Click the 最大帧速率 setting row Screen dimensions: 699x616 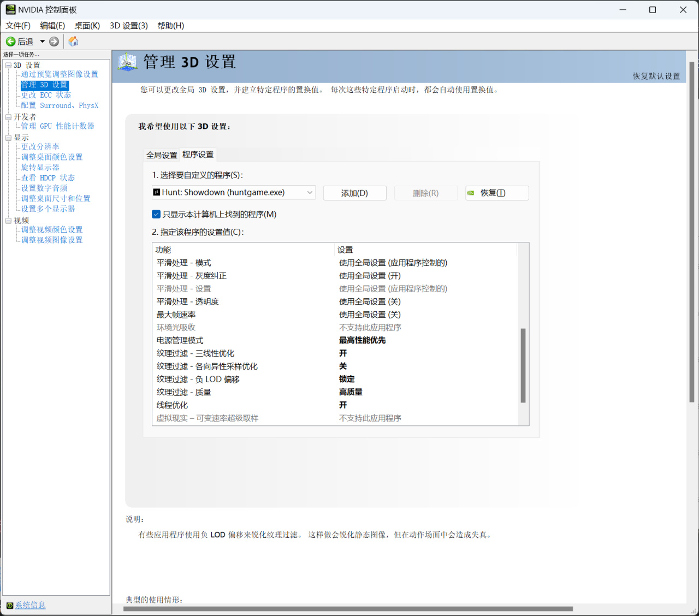coord(335,315)
